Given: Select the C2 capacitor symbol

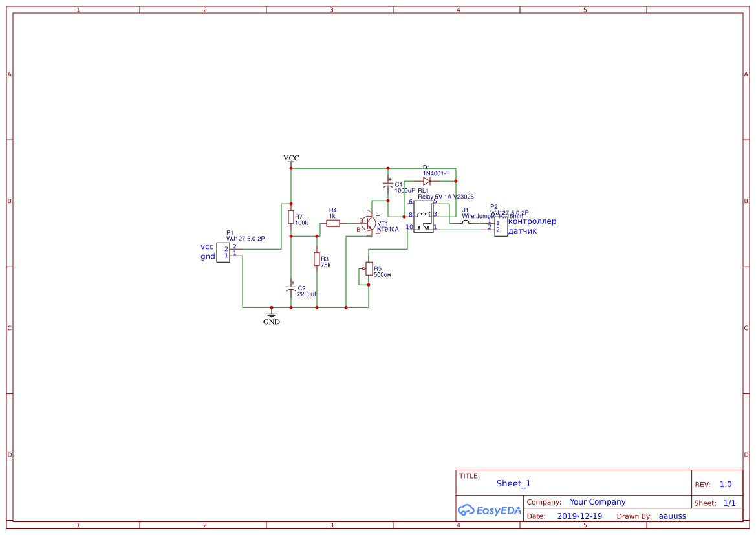Looking at the screenshot, I should pos(291,288).
